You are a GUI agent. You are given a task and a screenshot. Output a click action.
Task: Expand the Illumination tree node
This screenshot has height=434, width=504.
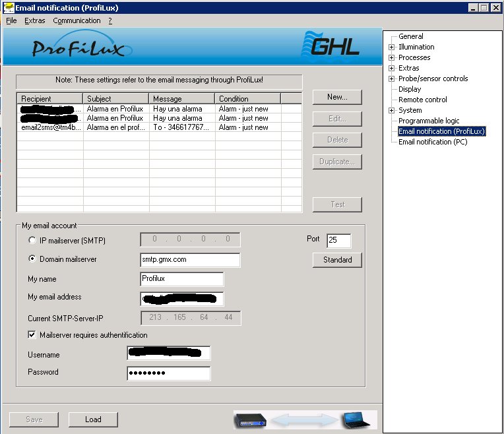click(x=391, y=47)
